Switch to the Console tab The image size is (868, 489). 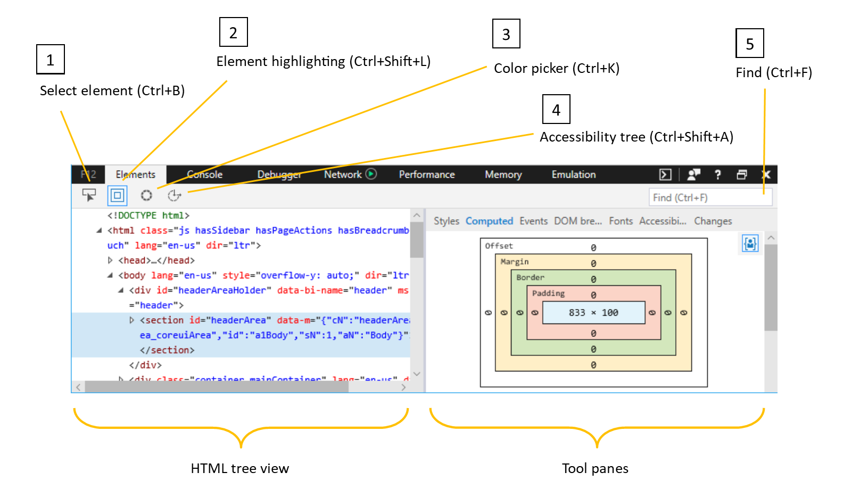point(204,175)
